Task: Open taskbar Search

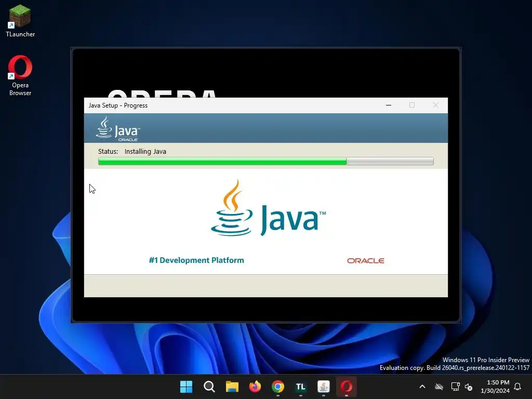Action: click(209, 387)
